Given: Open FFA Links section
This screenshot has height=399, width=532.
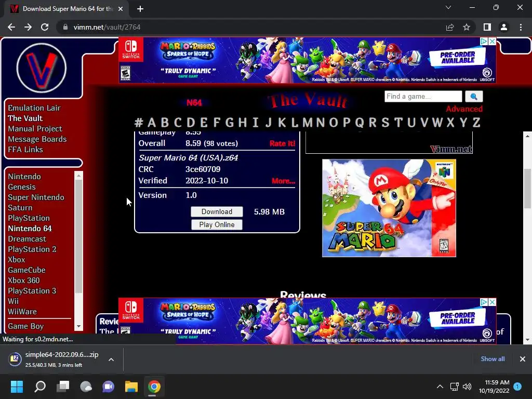Looking at the screenshot, I should (x=25, y=150).
